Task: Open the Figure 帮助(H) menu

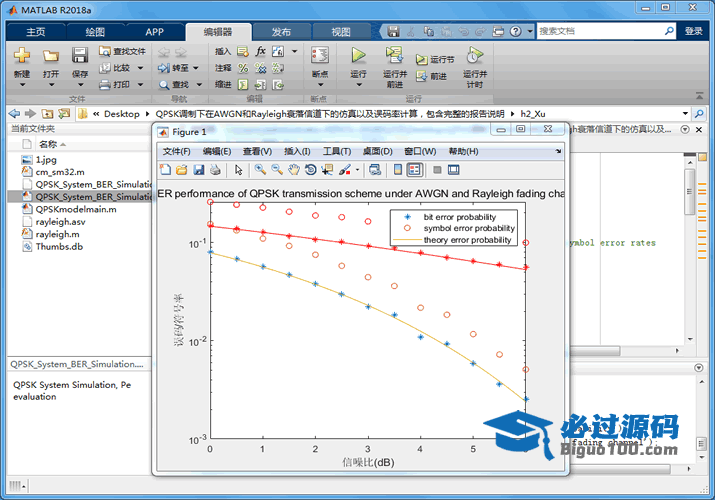Action: click(x=463, y=151)
